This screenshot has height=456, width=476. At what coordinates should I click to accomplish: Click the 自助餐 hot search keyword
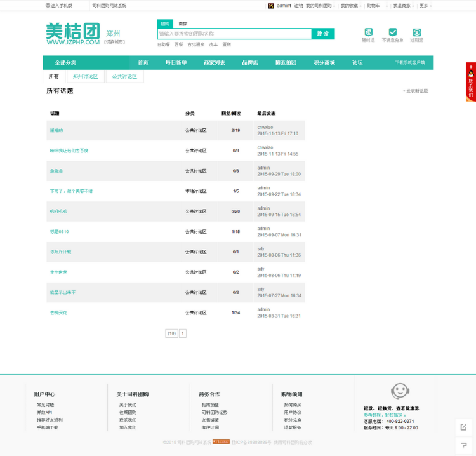163,44
